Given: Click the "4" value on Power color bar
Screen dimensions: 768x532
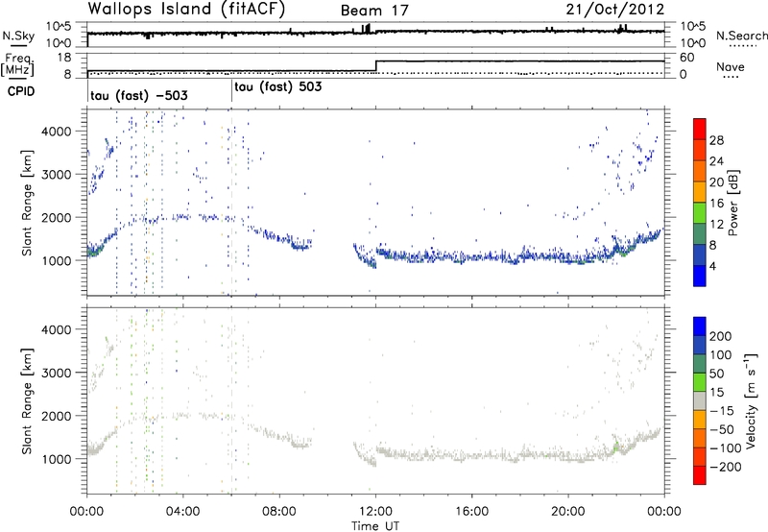Looking at the screenshot, I should (713, 266).
